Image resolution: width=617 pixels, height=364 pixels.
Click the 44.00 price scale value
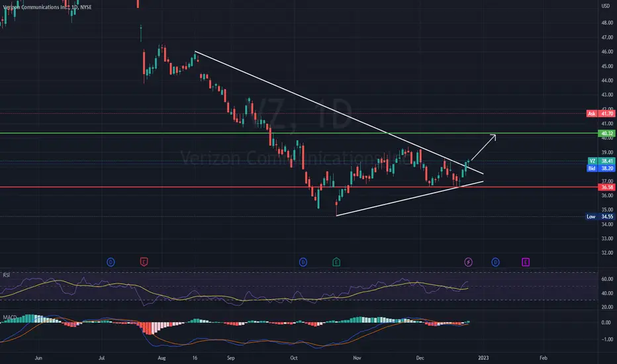coord(607,80)
